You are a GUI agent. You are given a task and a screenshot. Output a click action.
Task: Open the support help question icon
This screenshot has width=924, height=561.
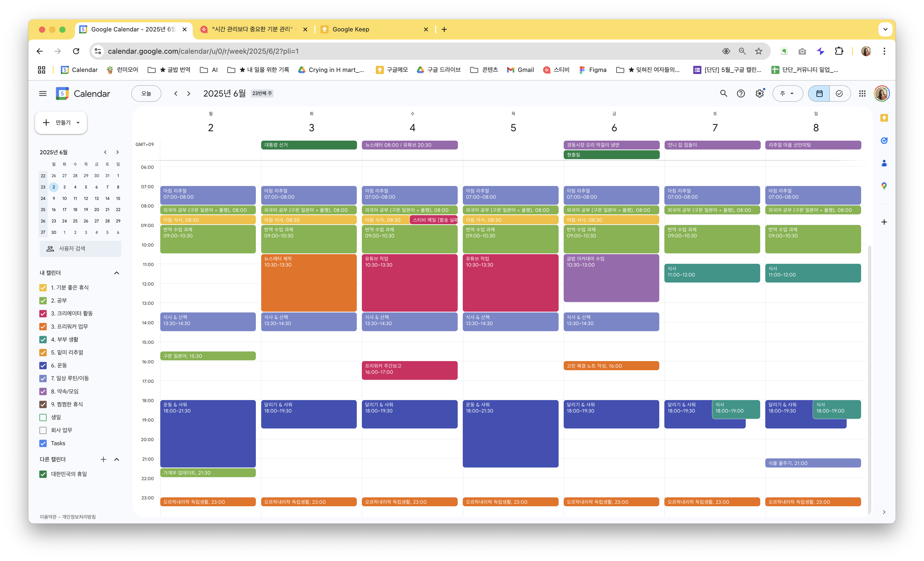pyautogui.click(x=741, y=93)
